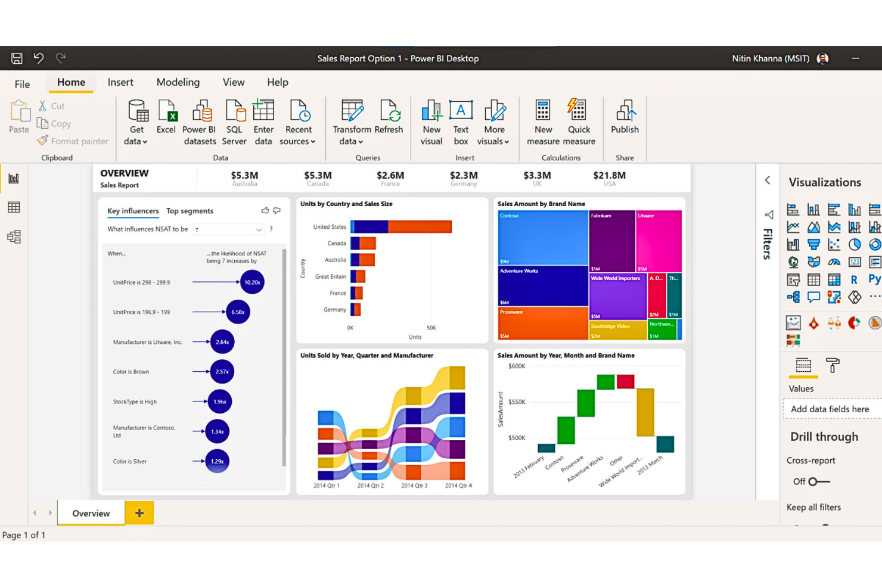Select the card (123) visualization
The height and width of the screenshot is (588, 882).
[854, 262]
